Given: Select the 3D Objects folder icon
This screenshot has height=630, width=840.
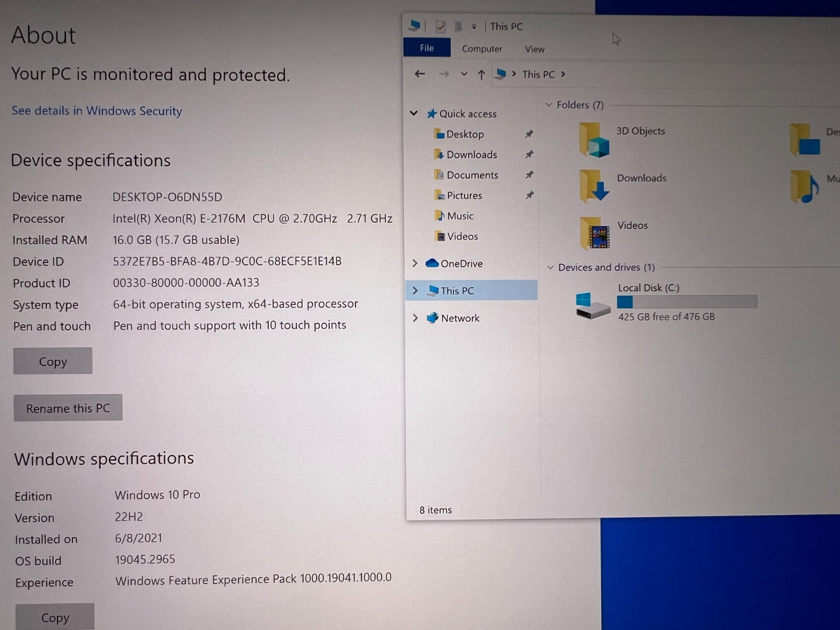Looking at the screenshot, I should 594,139.
